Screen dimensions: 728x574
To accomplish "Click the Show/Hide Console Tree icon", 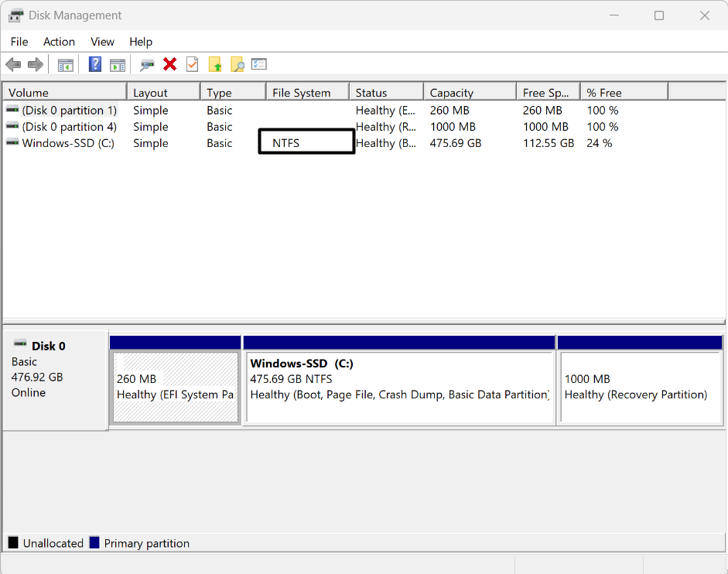I will tap(66, 65).
